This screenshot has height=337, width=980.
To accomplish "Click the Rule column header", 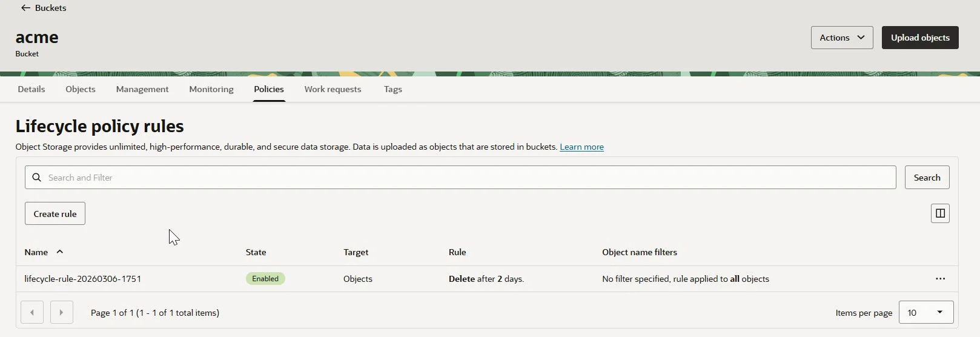I will (x=457, y=252).
